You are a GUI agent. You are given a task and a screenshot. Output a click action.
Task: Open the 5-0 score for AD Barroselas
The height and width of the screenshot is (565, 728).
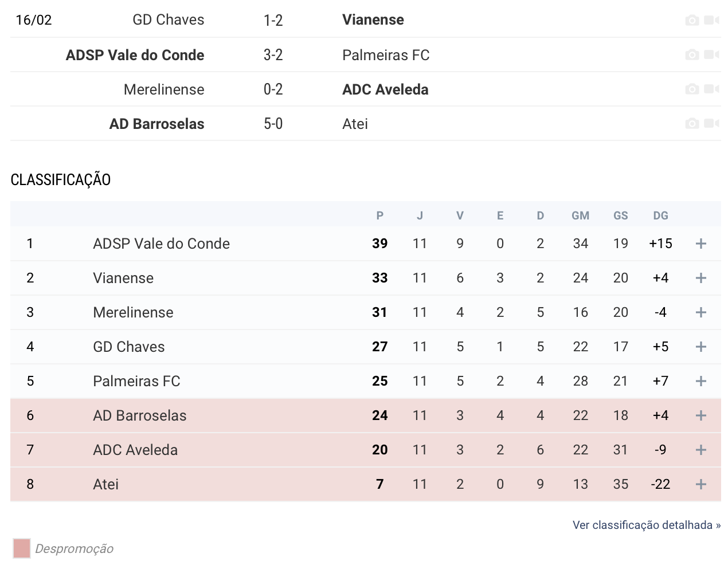(273, 124)
